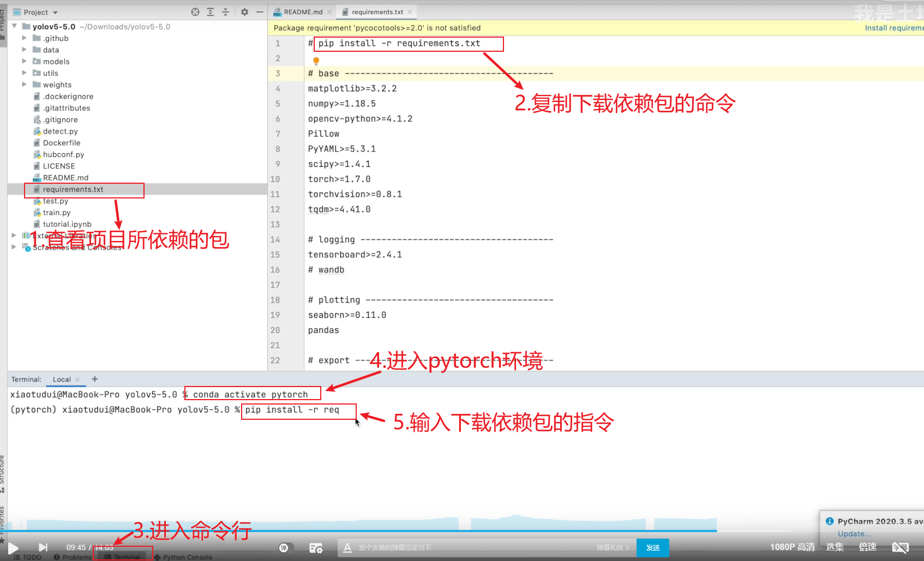The height and width of the screenshot is (561, 924).
Task: Click the yellow intention lightbulb icon
Action: point(316,61)
